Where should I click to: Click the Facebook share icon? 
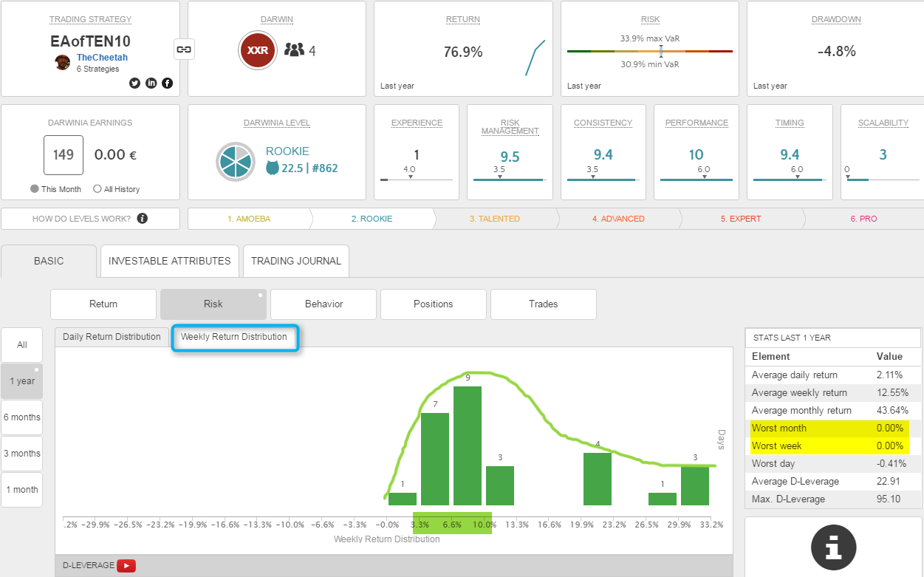(168, 83)
